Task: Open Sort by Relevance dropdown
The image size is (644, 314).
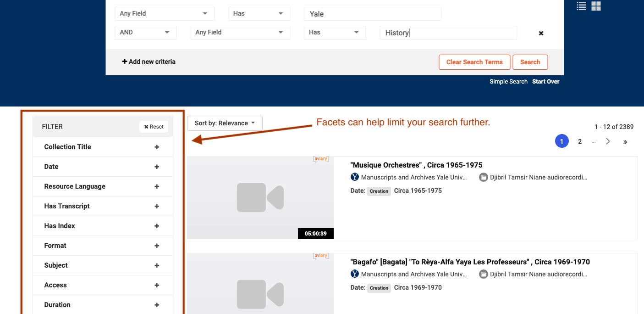Action: coord(225,123)
